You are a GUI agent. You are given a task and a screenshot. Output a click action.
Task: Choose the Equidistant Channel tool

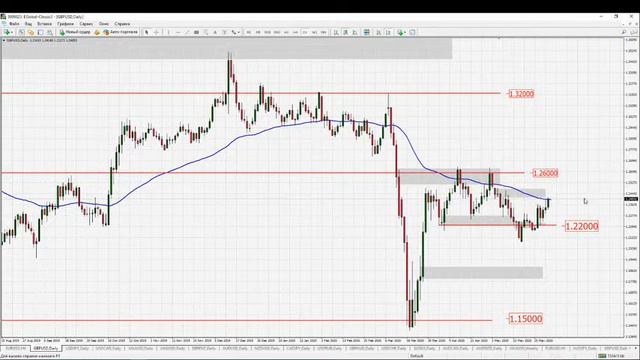coord(196,32)
